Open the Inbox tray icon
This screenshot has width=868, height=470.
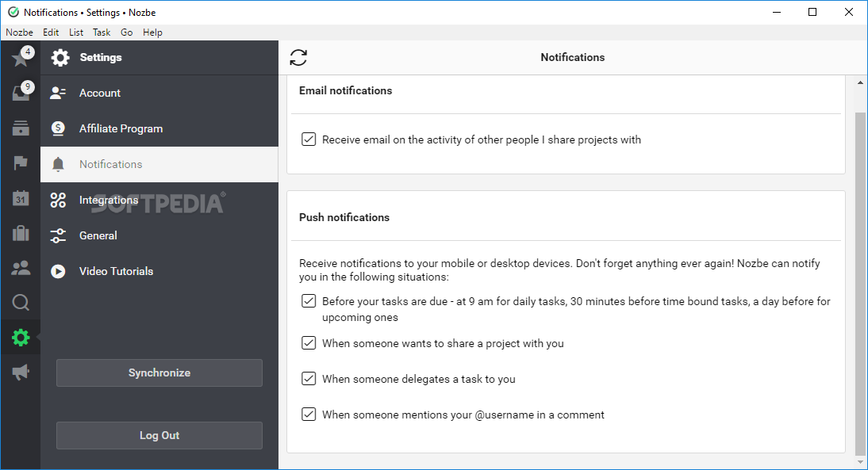tap(21, 93)
